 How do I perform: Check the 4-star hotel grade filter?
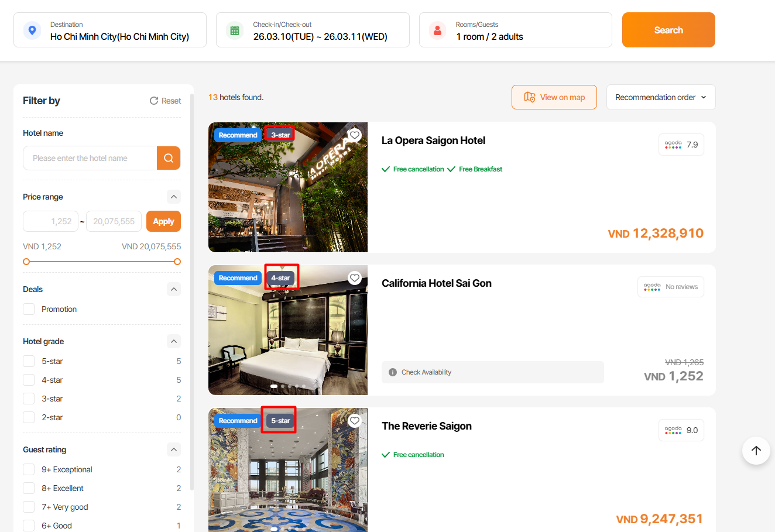(29, 380)
